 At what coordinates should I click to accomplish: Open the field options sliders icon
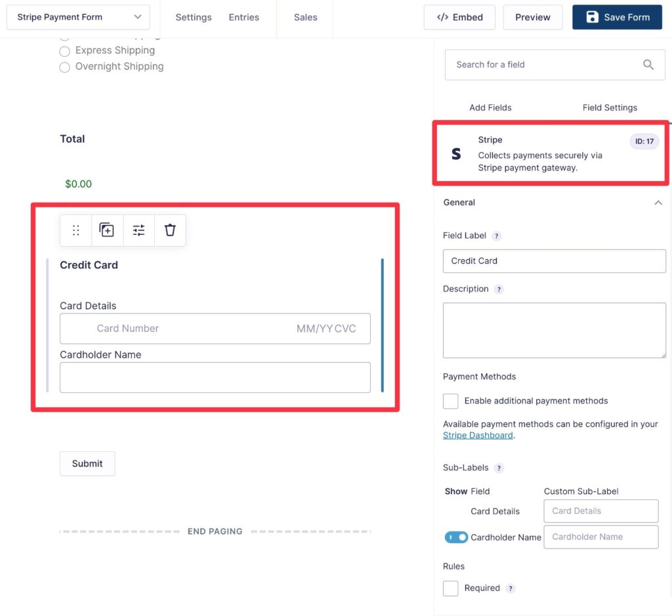tap(138, 230)
